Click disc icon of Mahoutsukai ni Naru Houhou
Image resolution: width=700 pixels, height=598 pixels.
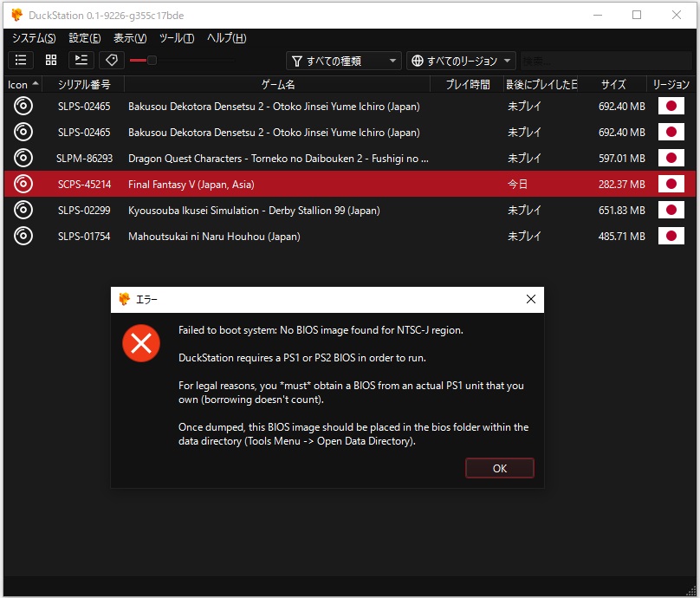(23, 236)
